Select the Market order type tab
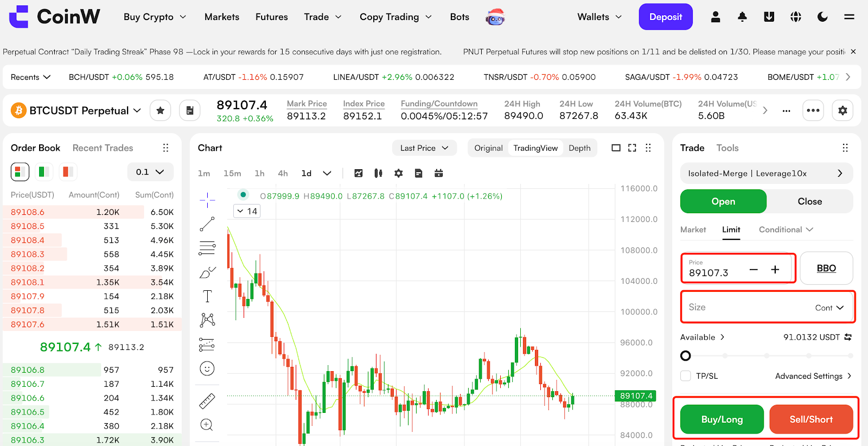 (x=693, y=230)
